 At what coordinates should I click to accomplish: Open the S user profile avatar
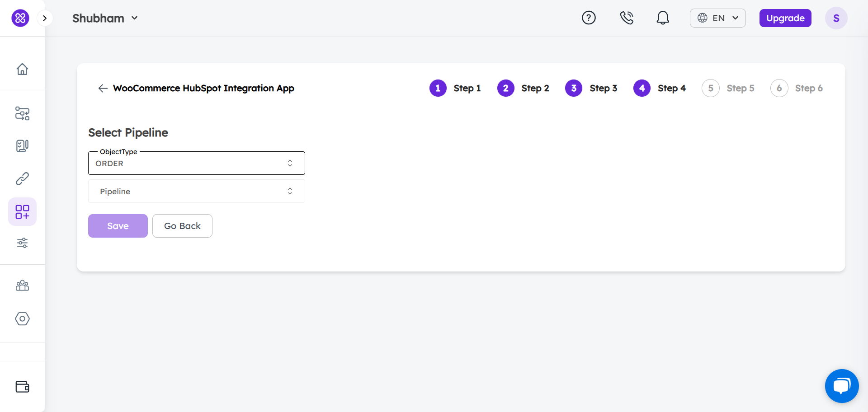(x=836, y=18)
